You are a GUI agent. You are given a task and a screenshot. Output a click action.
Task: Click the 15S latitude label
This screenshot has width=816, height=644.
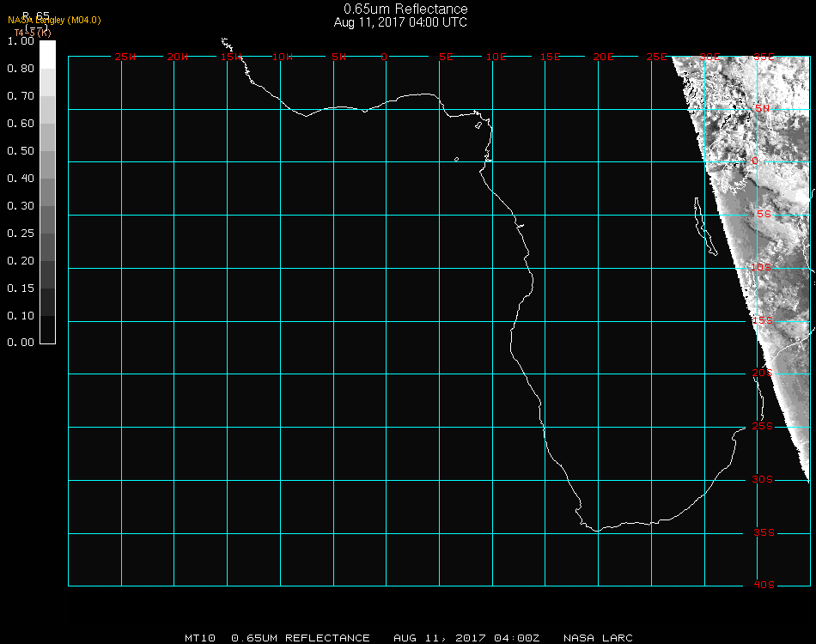pos(763,320)
